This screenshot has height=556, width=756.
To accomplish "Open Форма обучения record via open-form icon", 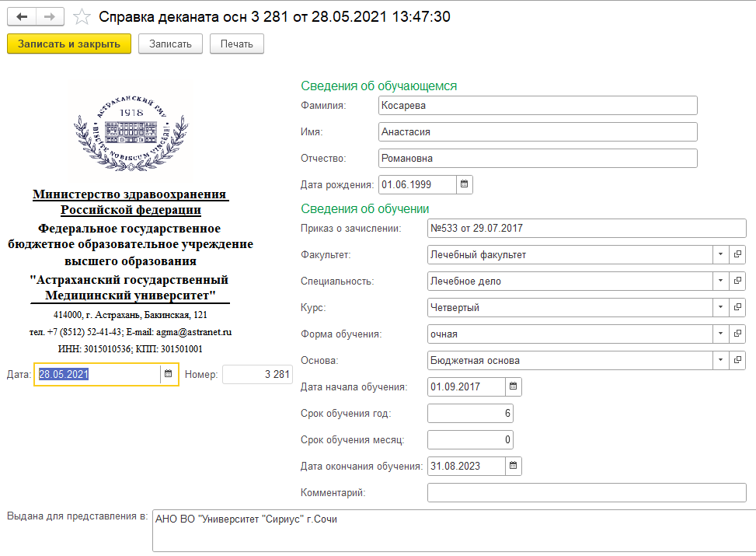I will pos(737,334).
